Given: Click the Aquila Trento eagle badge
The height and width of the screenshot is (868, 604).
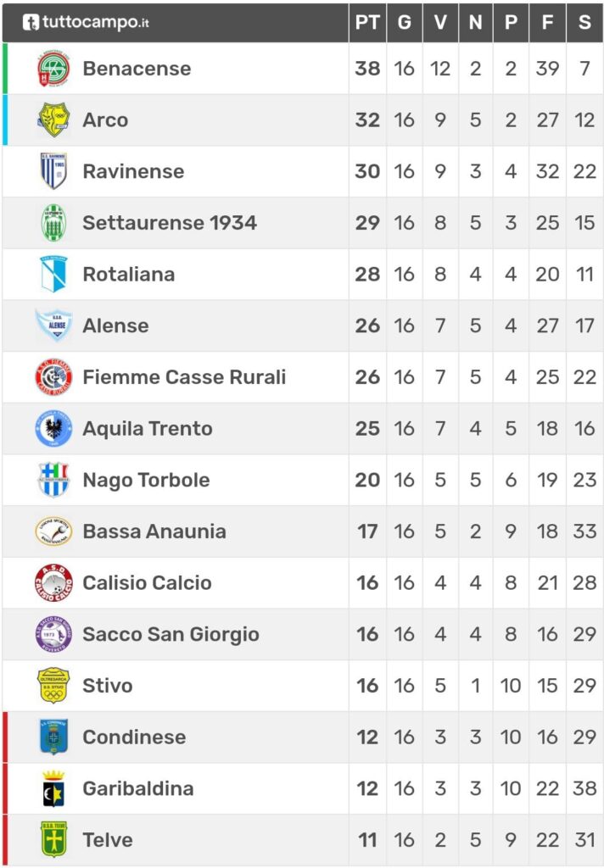Looking at the screenshot, I should click(53, 428).
